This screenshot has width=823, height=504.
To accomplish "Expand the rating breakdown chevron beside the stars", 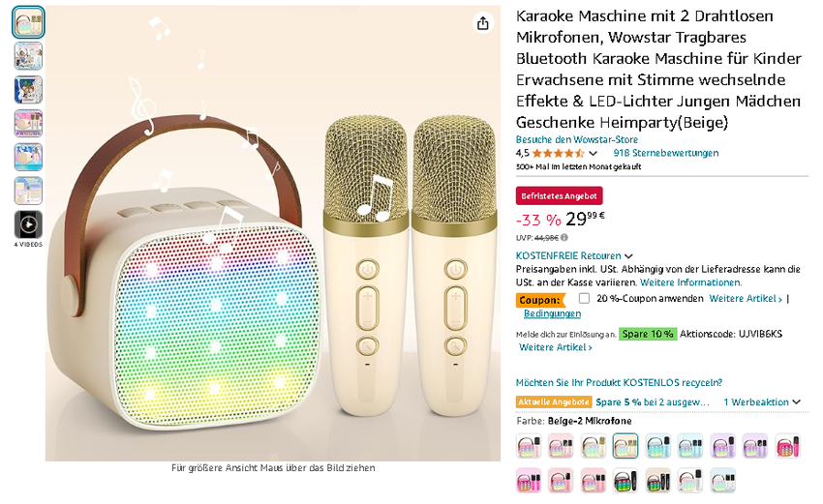I will [594, 153].
